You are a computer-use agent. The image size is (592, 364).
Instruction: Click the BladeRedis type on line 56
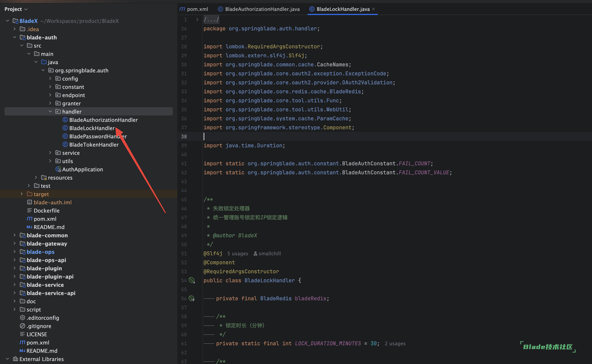point(276,299)
